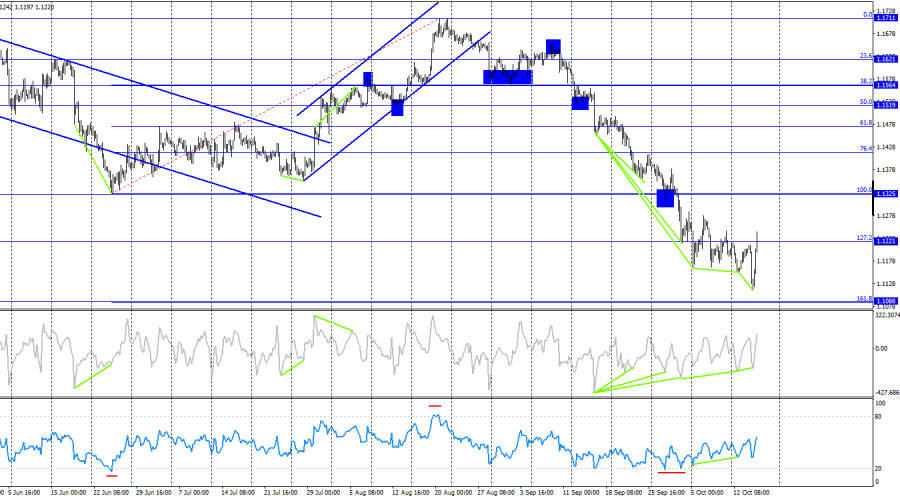Viewport: 900px width, 500px height.
Task: Pick the 1.1428 price axis value
Action: coord(886,148)
